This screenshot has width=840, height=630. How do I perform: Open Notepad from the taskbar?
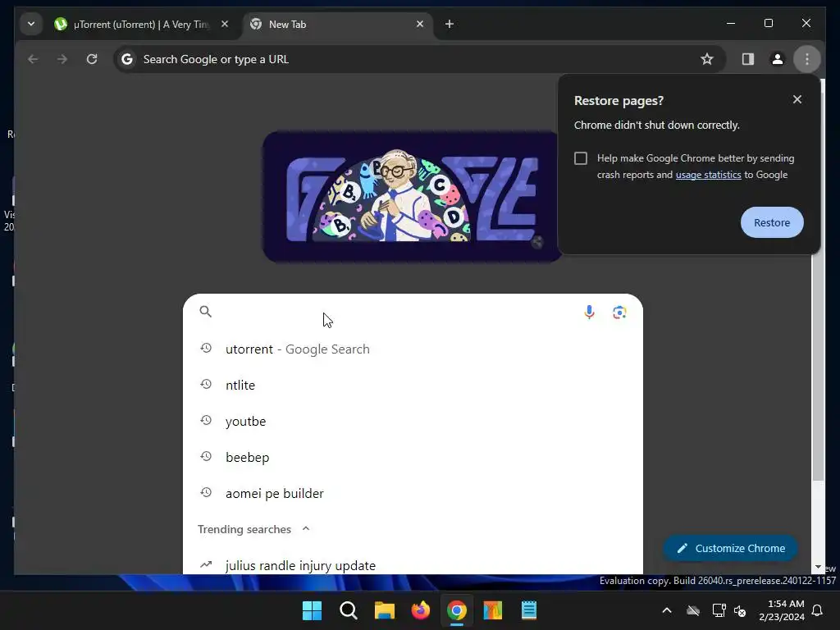pos(529,610)
